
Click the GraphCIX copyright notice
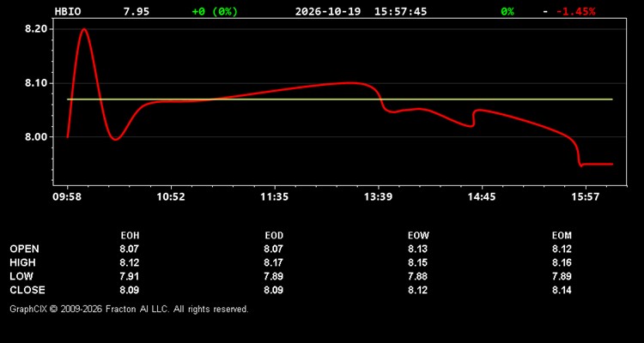point(129,309)
